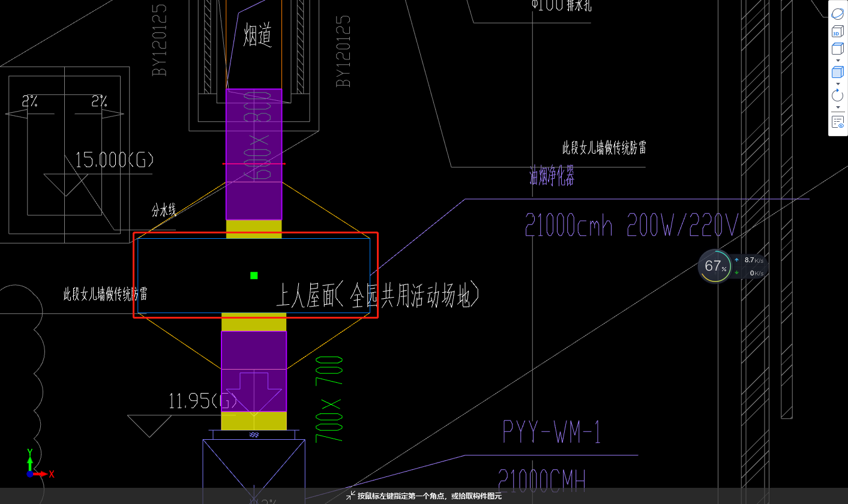Select the solid shaded cube icon
The width and height of the screenshot is (848, 504).
point(838,72)
